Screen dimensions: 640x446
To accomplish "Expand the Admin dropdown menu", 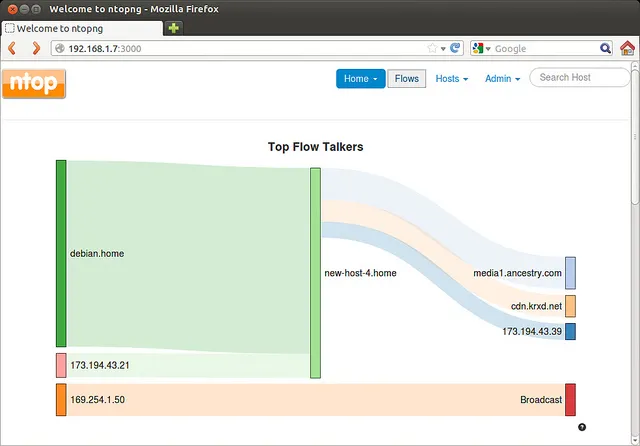I will (x=502, y=79).
